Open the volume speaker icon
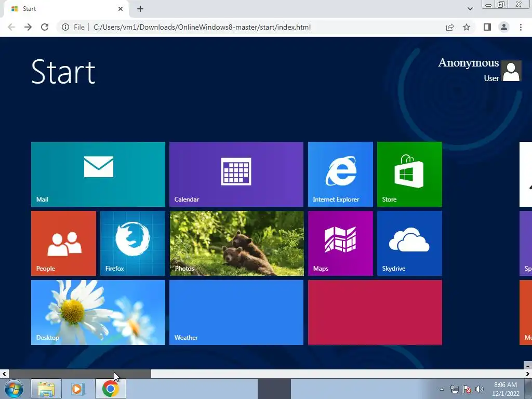The image size is (532, 399). 480,389
